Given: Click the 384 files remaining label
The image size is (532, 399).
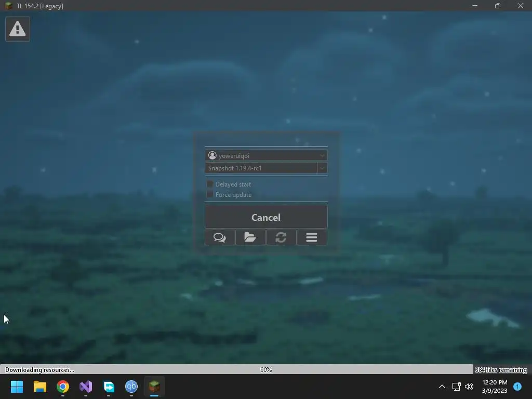Looking at the screenshot, I should click(501, 369).
